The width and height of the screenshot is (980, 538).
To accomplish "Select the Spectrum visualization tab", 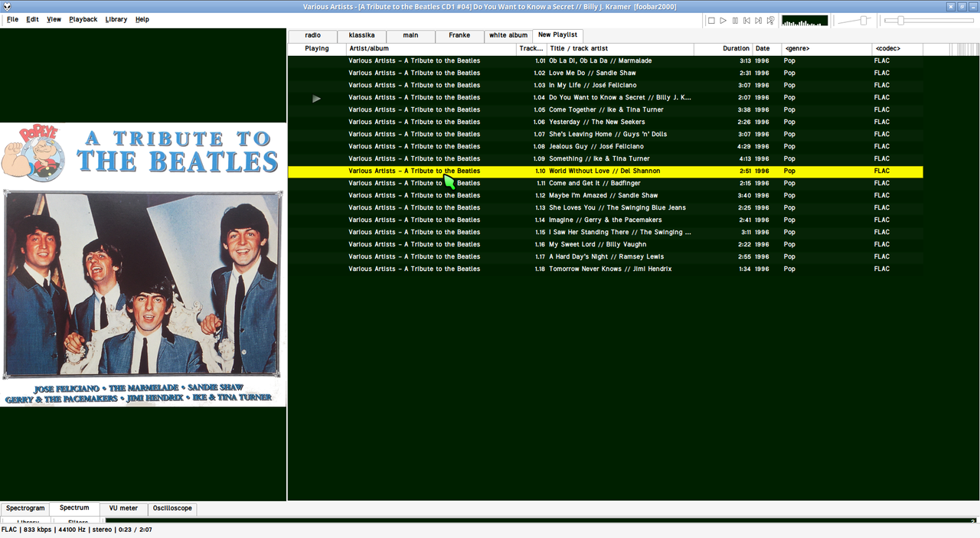I will tap(74, 508).
